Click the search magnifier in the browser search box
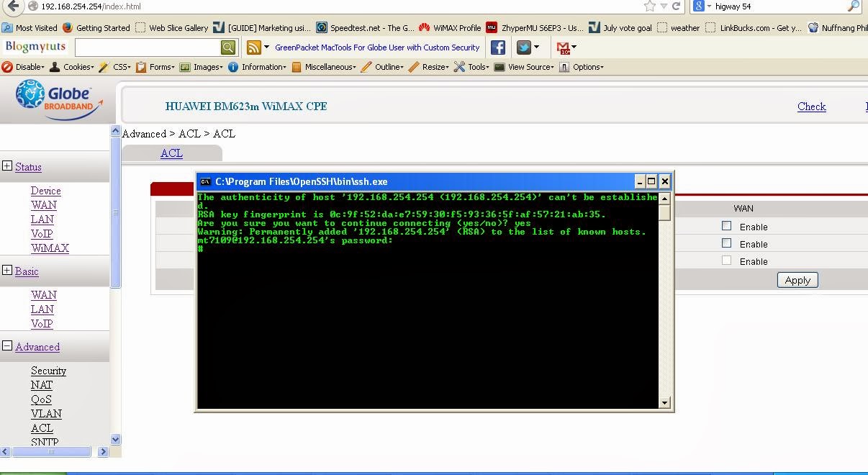868x475 pixels. [854, 6]
